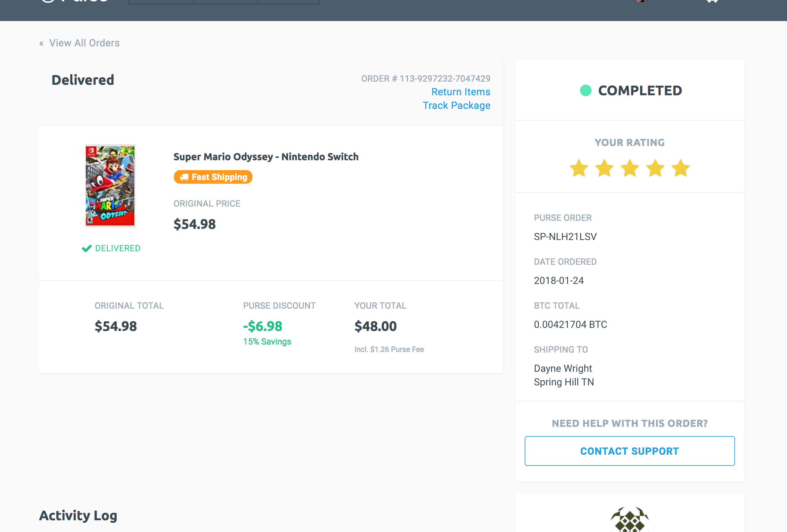Viewport: 787px width, 532px height.
Task: Click the patterned avatar icon below support
Action: [630, 519]
